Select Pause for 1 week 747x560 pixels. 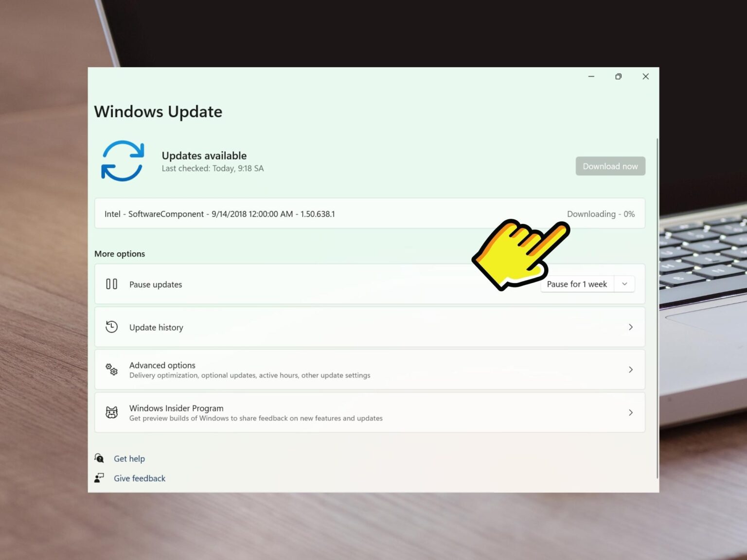(577, 284)
